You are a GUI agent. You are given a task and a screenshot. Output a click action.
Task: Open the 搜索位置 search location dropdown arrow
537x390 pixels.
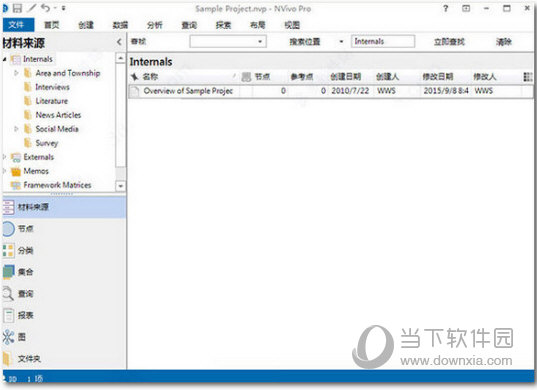coord(341,42)
